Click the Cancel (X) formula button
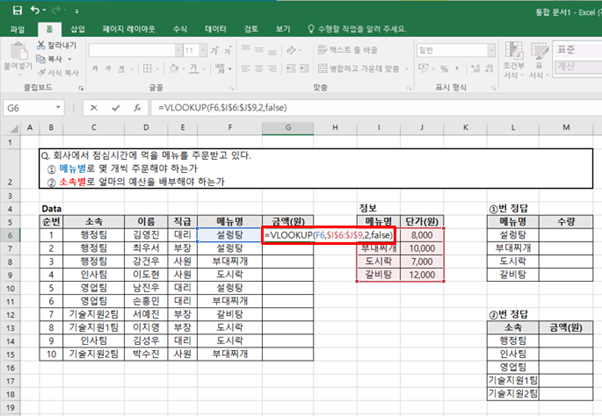This screenshot has height=416, width=602. pyautogui.click(x=94, y=108)
